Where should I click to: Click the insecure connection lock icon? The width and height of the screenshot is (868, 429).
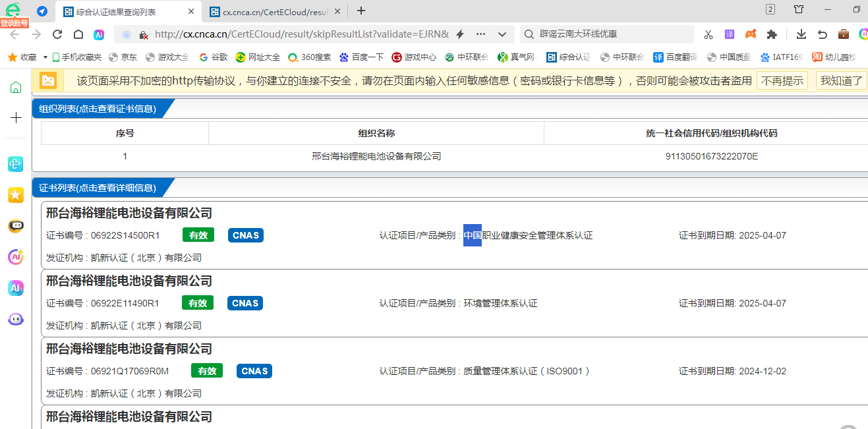click(142, 34)
